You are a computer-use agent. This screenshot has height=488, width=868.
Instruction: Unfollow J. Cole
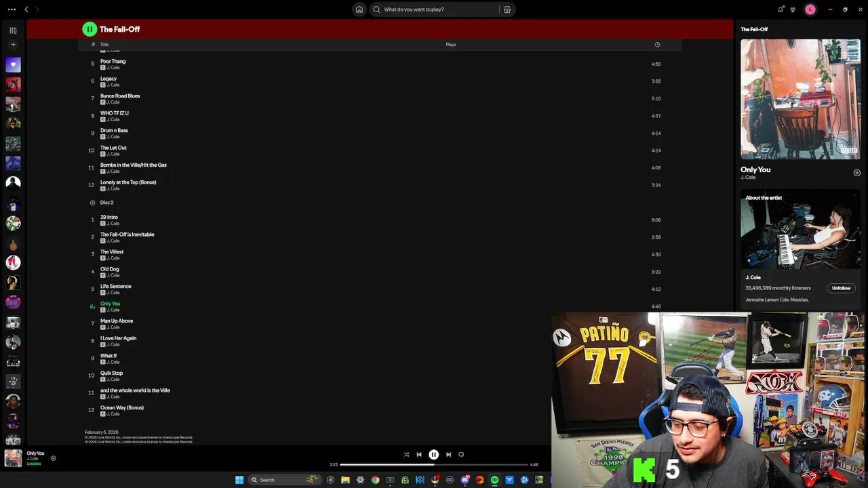(x=841, y=288)
